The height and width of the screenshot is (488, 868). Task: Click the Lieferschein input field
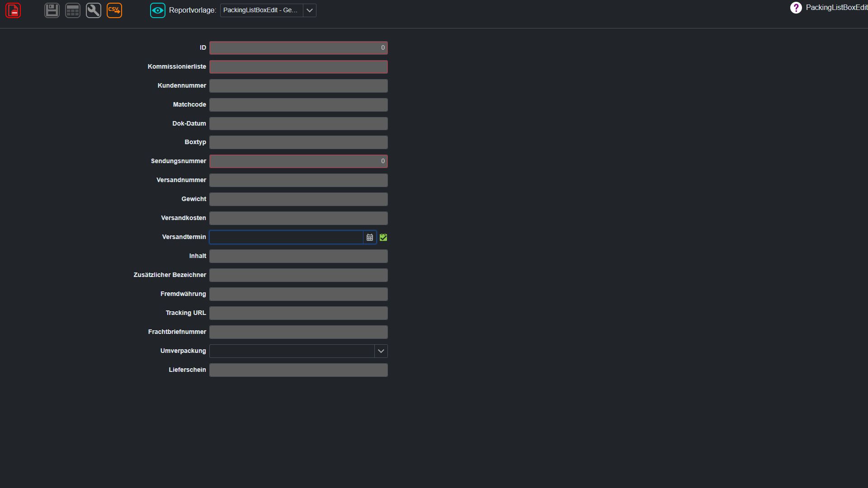coord(298,370)
